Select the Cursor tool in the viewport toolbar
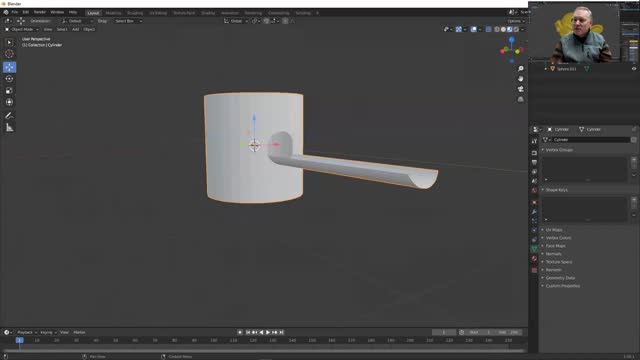 [9, 54]
